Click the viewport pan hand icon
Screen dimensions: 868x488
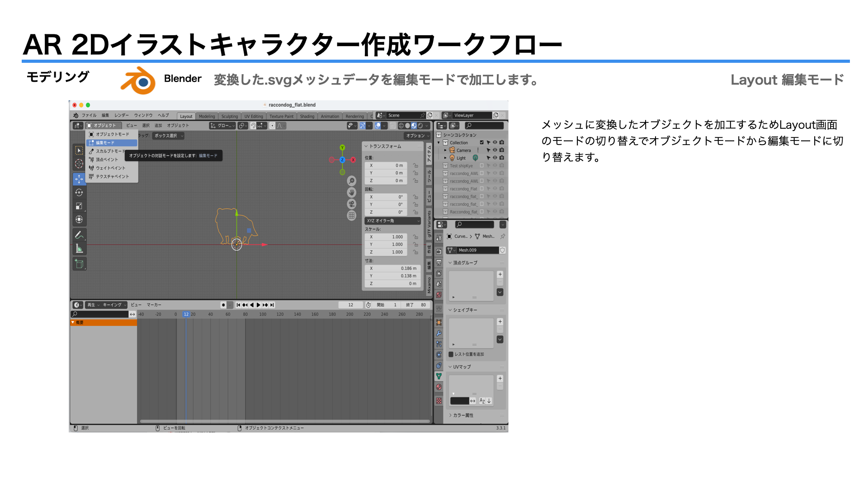pos(352,192)
